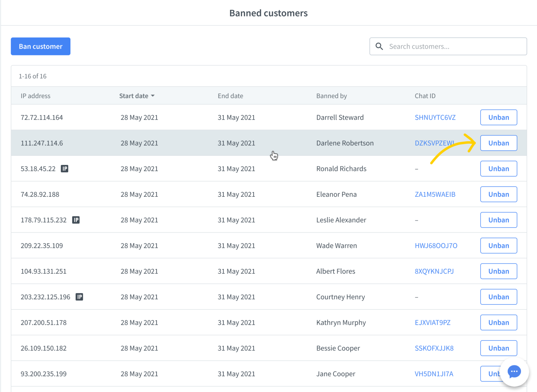Select IP address 72.72.114.164

click(42, 117)
